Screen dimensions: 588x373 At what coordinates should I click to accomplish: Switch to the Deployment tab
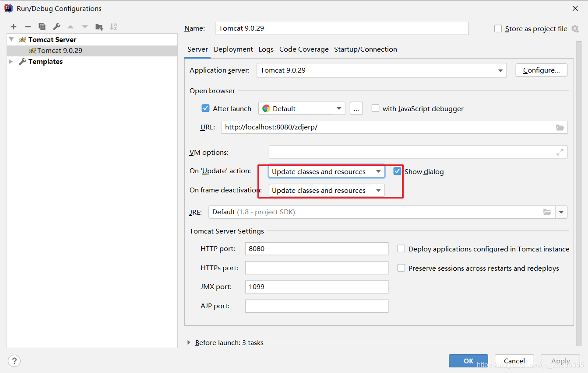(x=233, y=49)
